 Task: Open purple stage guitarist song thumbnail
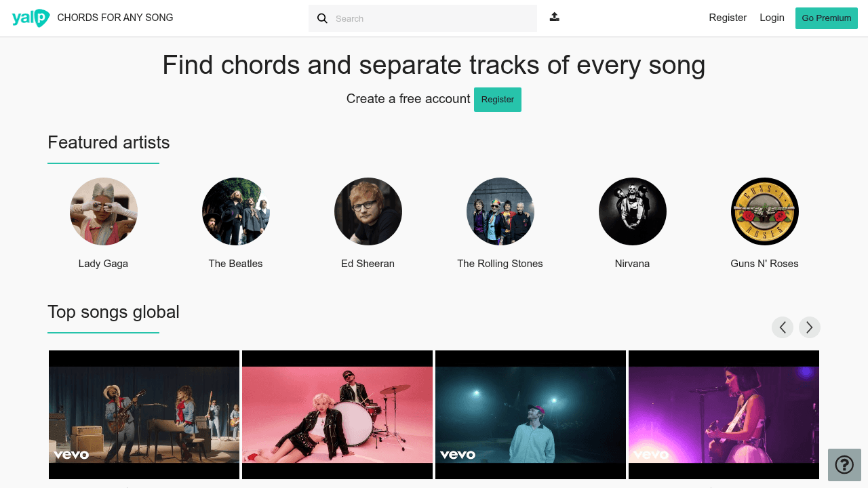pos(724,415)
